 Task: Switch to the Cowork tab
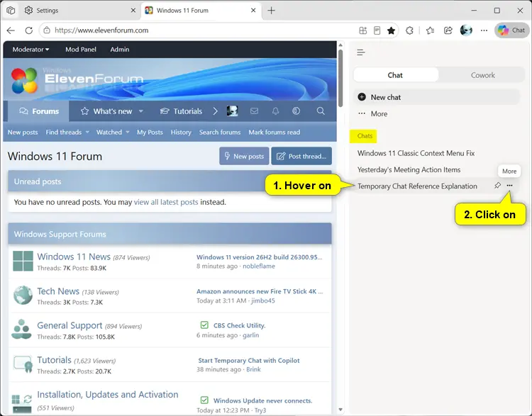[x=482, y=75]
